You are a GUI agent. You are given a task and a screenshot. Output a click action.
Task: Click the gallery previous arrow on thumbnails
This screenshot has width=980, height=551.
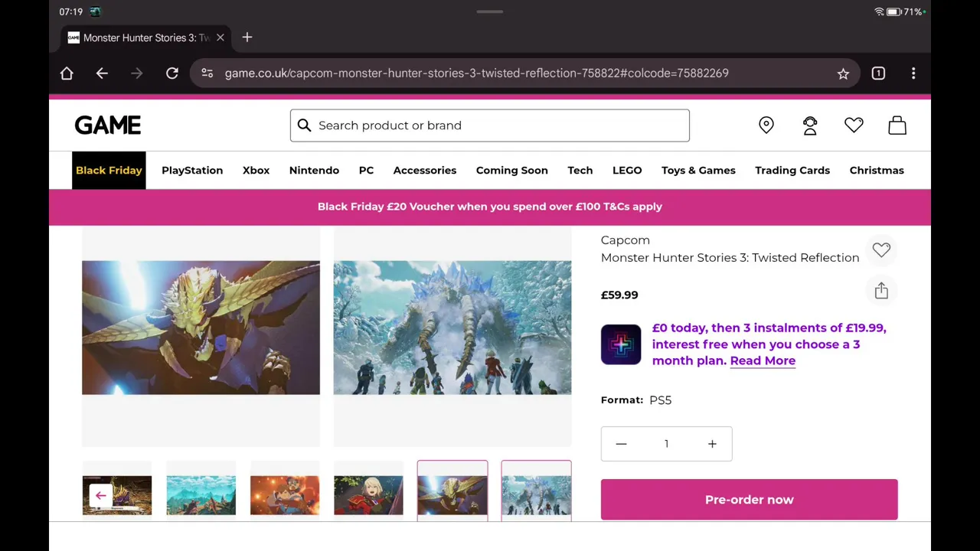[x=100, y=495]
